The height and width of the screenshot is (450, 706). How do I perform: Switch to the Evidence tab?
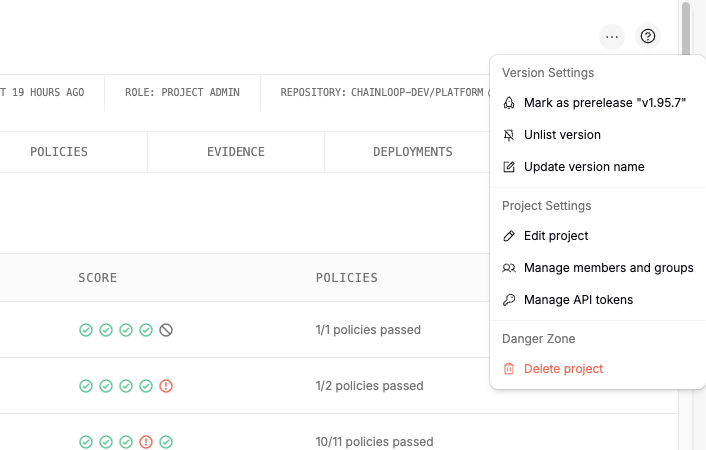pos(236,152)
